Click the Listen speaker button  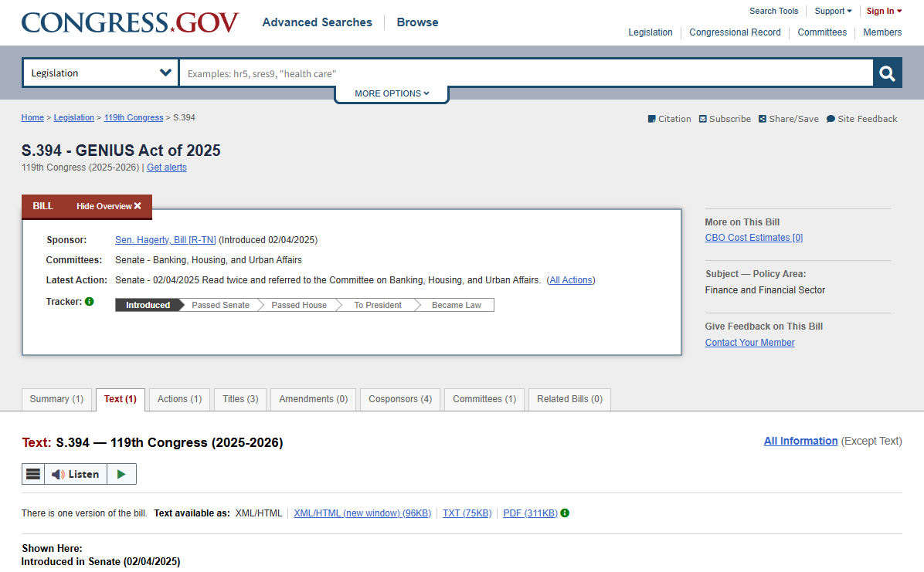tap(76, 474)
